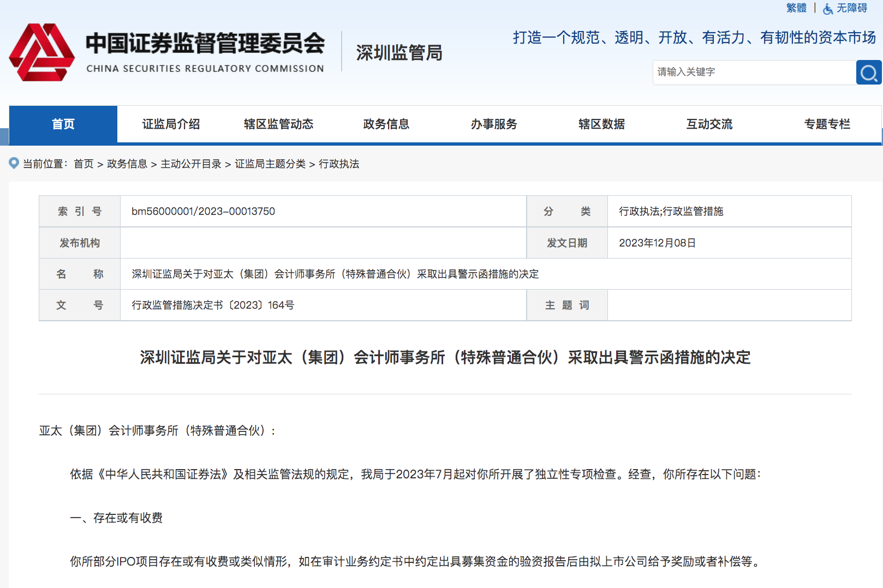The width and height of the screenshot is (883, 588).
Task: Click document number 行政监管措施决定书〔2023〕164号
Action: (x=213, y=305)
